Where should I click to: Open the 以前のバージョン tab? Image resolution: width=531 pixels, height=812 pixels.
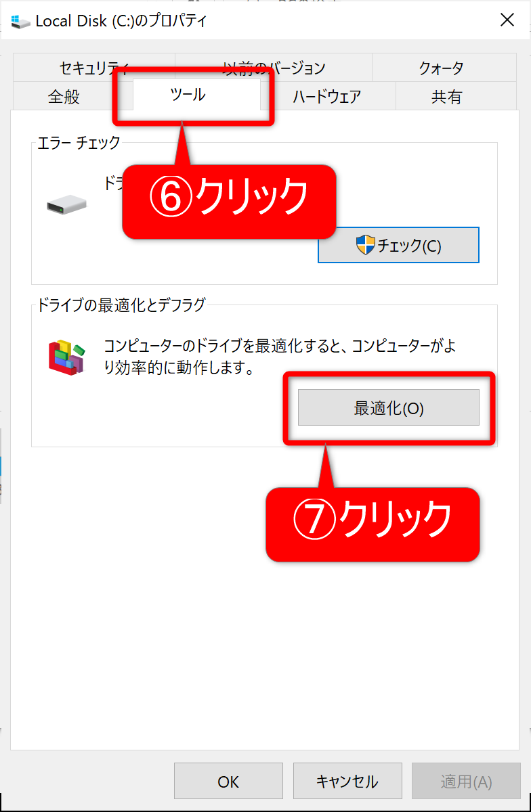pos(274,68)
